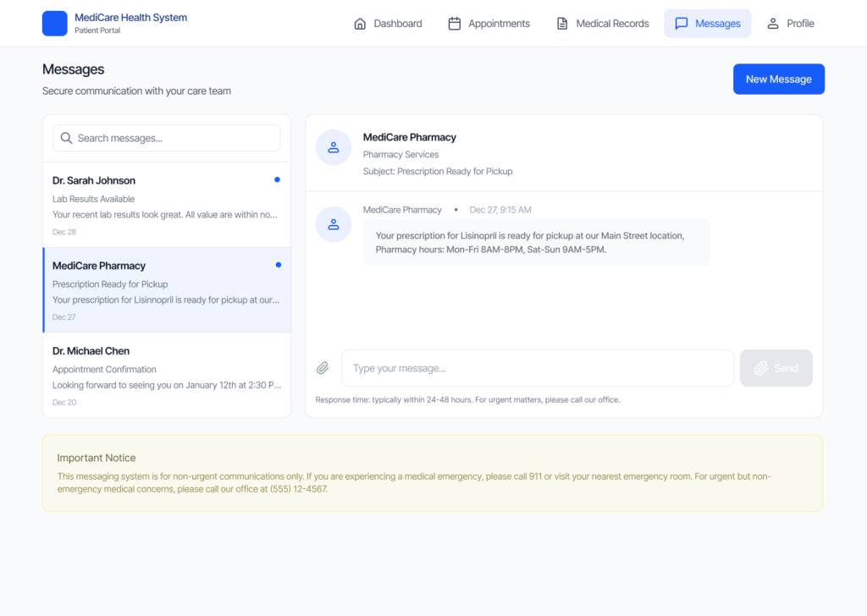The height and width of the screenshot is (616, 867).
Task: Open Dr. Sarah Johnson's Lab Results conversation
Action: [166, 205]
